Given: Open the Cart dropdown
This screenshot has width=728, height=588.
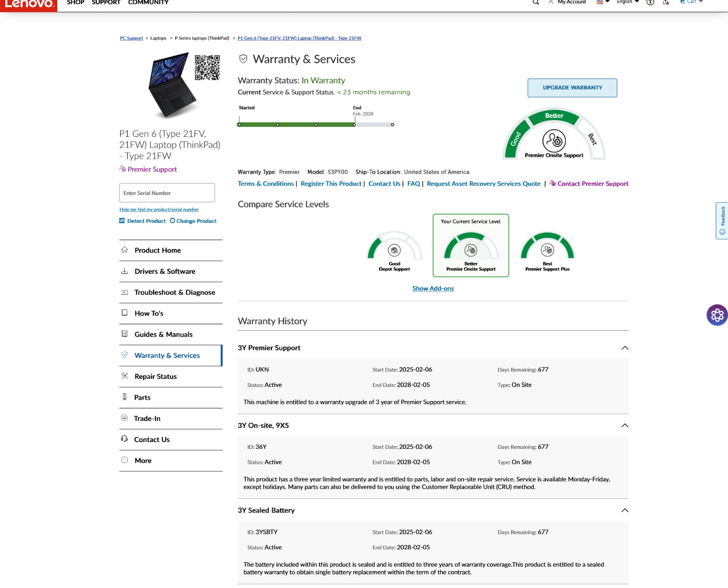Looking at the screenshot, I should (691, 2).
